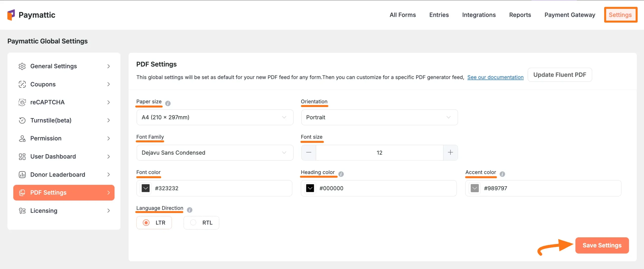The image size is (644, 269).
Task: Click the Donor Leaderboard chart icon
Action: tap(22, 175)
